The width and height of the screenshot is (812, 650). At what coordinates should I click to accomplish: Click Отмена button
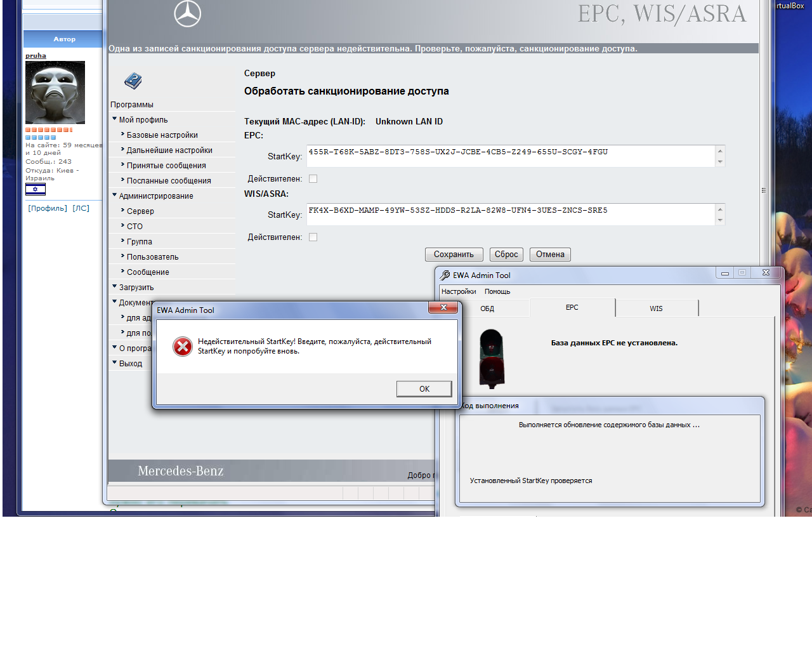[550, 255]
